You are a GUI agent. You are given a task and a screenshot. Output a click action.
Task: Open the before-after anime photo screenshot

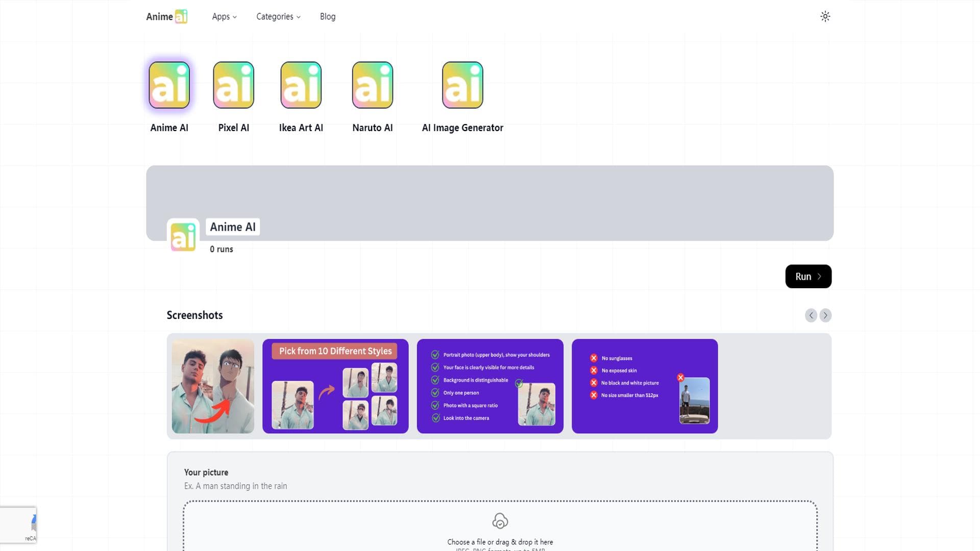[213, 386]
